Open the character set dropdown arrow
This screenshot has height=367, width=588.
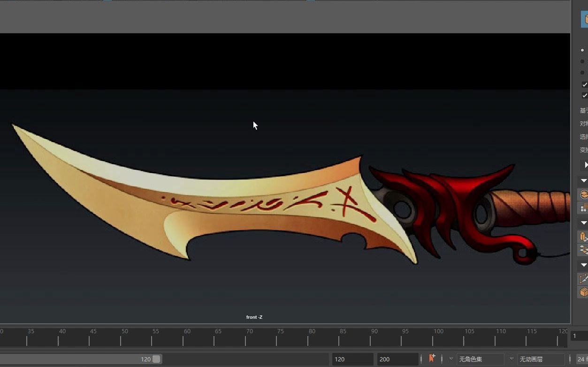pyautogui.click(x=451, y=359)
